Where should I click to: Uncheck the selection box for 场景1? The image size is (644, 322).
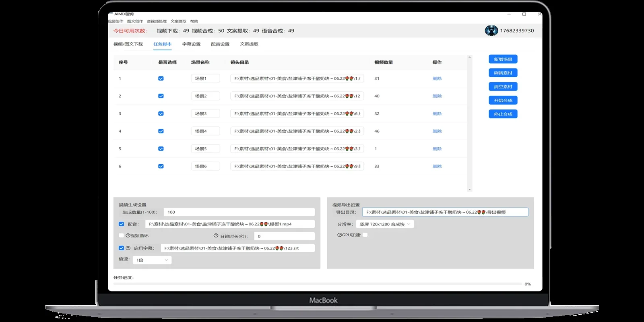pos(161,78)
